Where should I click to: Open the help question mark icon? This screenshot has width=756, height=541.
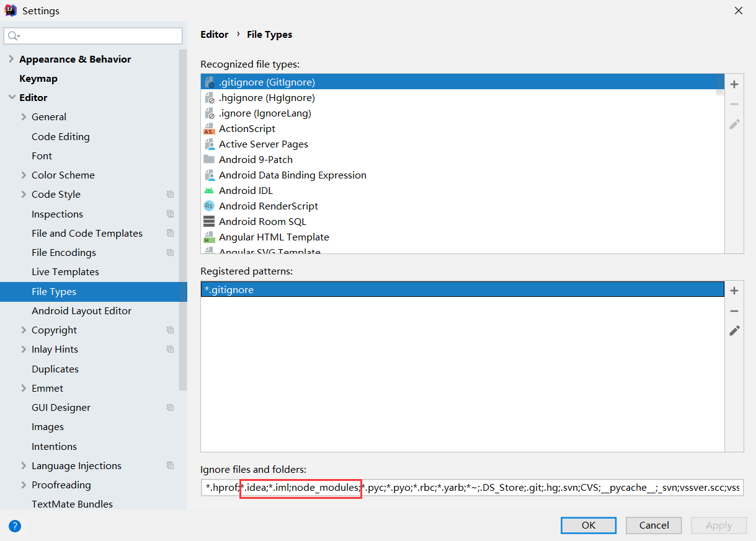(15, 526)
